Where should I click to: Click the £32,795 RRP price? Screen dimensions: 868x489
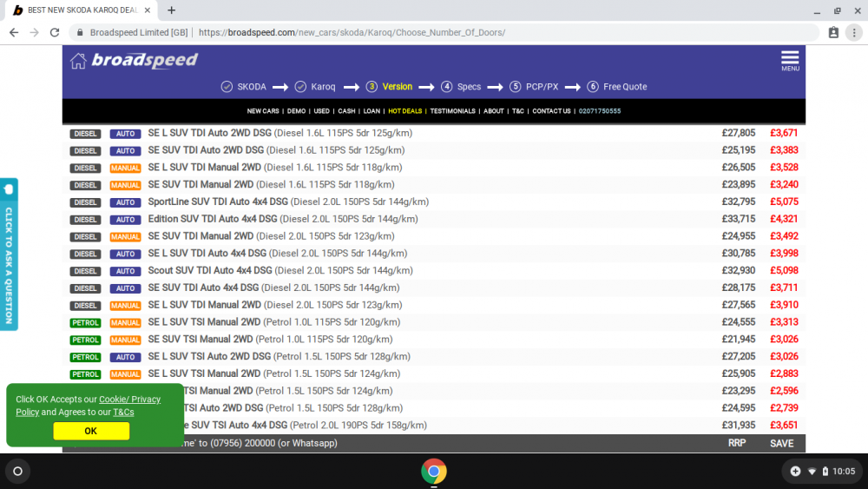[739, 202]
